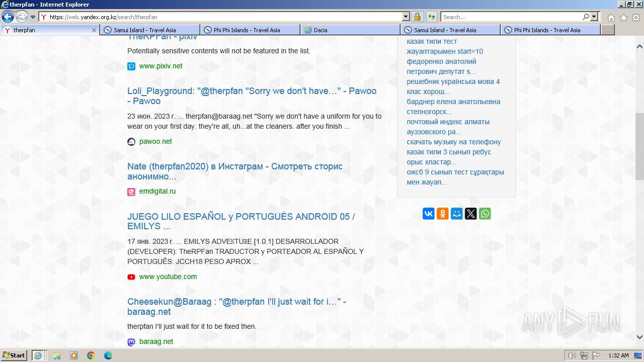This screenshot has width=644, height=362.
Task: Open the baraag.net link
Action: click(x=156, y=341)
